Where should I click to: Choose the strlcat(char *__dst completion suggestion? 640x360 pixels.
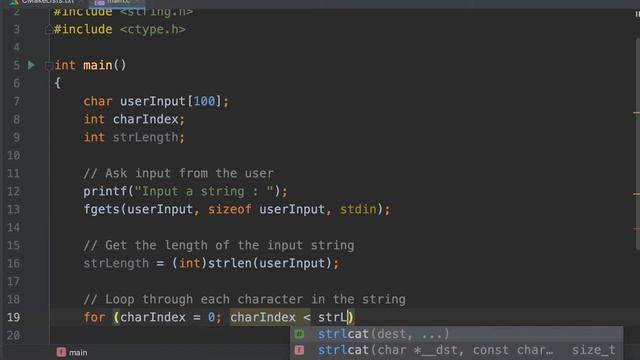(456, 350)
